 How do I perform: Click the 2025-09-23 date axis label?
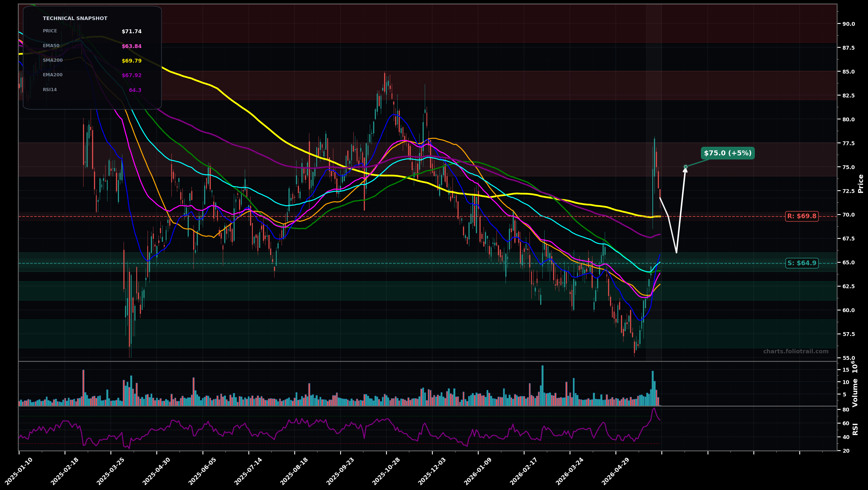pyautogui.click(x=340, y=471)
